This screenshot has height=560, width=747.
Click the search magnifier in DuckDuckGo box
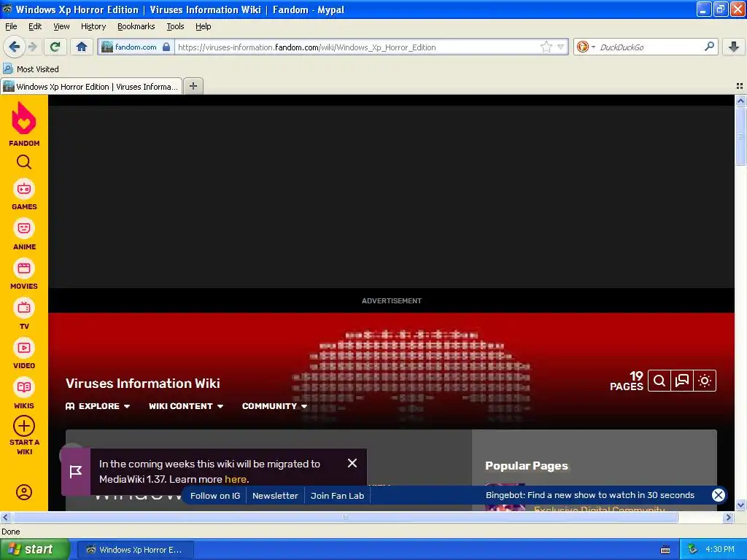point(709,47)
